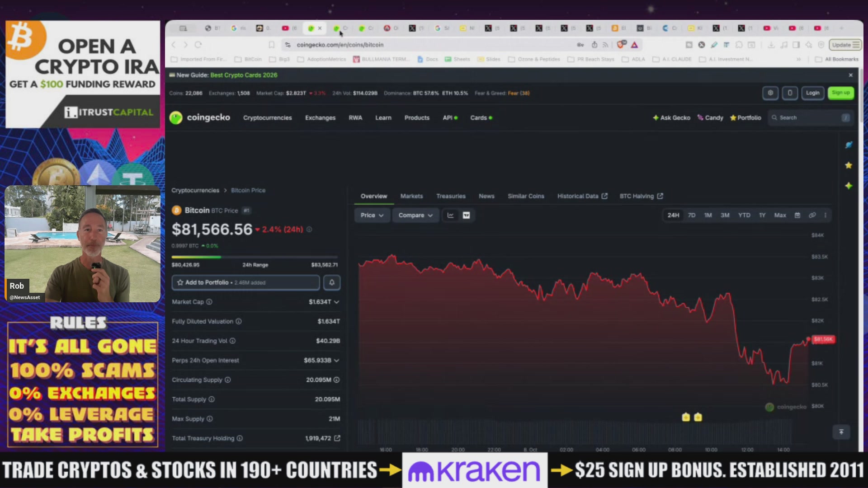This screenshot has height=488, width=868.
Task: Click the Login button
Action: (812, 93)
